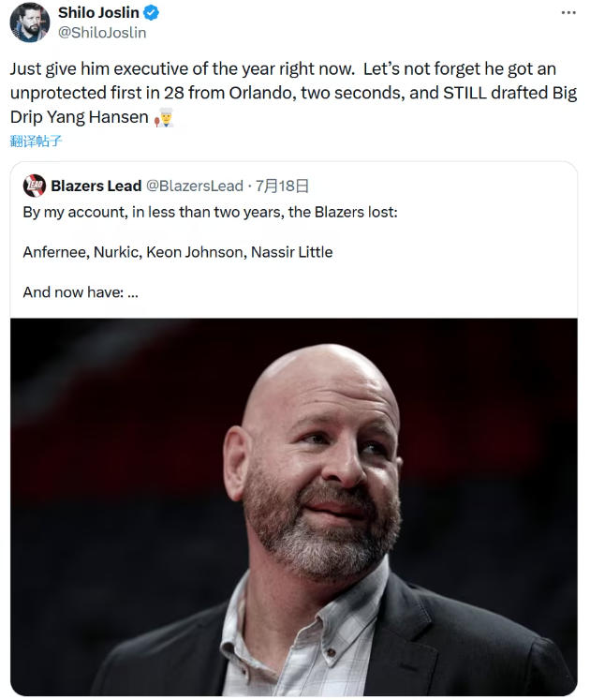Image resolution: width=590 pixels, height=700 pixels.
Task: Open the three-dot more options menu
Action: [x=568, y=12]
